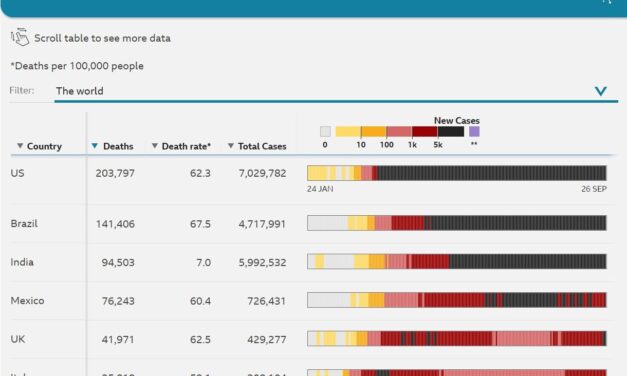
Task: Click the 'Filter:' label
Action: (x=22, y=90)
